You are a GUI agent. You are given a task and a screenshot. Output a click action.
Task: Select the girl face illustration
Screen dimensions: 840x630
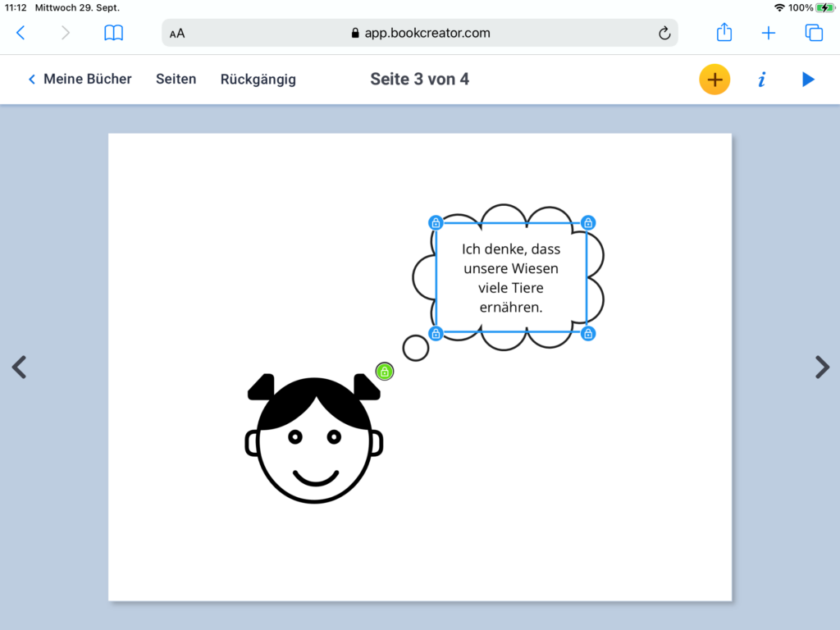pyautogui.click(x=314, y=443)
